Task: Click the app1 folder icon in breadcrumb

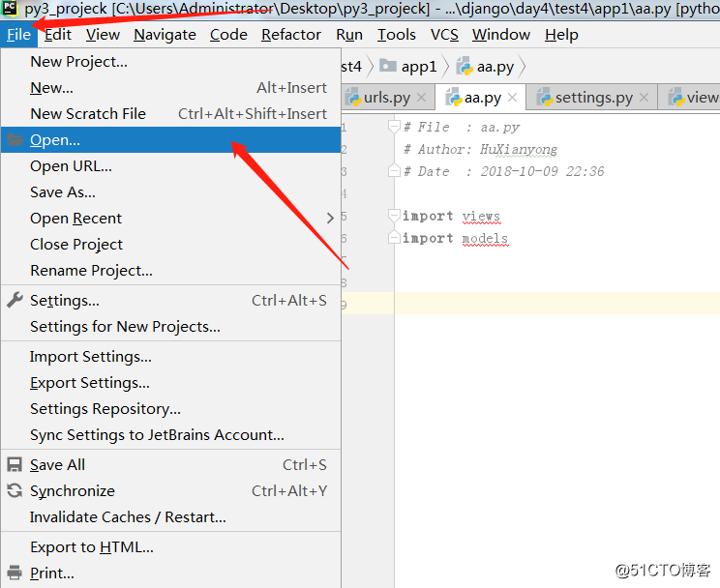Action: [x=388, y=66]
